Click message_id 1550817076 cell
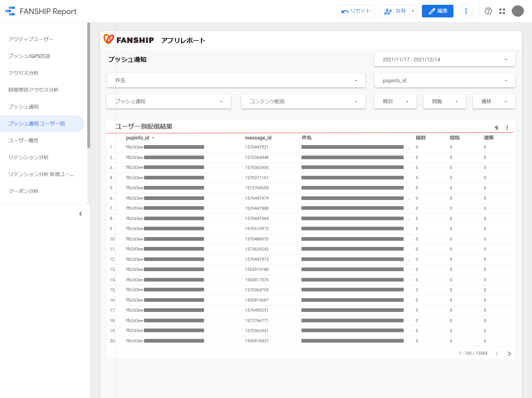The height and width of the screenshot is (398, 532). click(x=257, y=280)
